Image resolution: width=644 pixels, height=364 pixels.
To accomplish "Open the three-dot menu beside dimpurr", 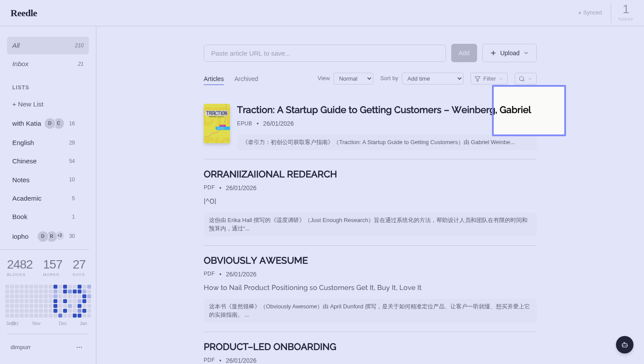I will coord(79,347).
